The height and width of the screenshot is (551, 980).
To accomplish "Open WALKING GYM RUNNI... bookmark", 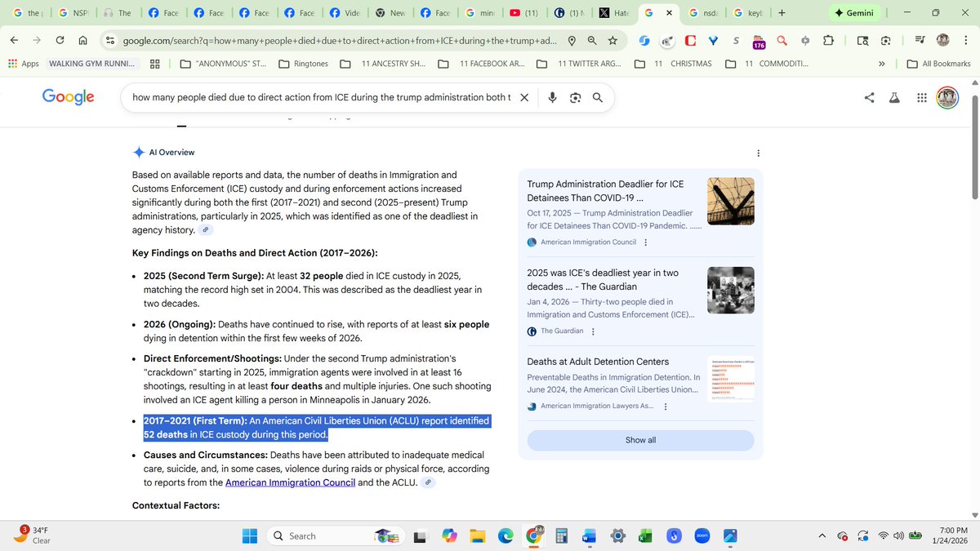I will 92,64.
